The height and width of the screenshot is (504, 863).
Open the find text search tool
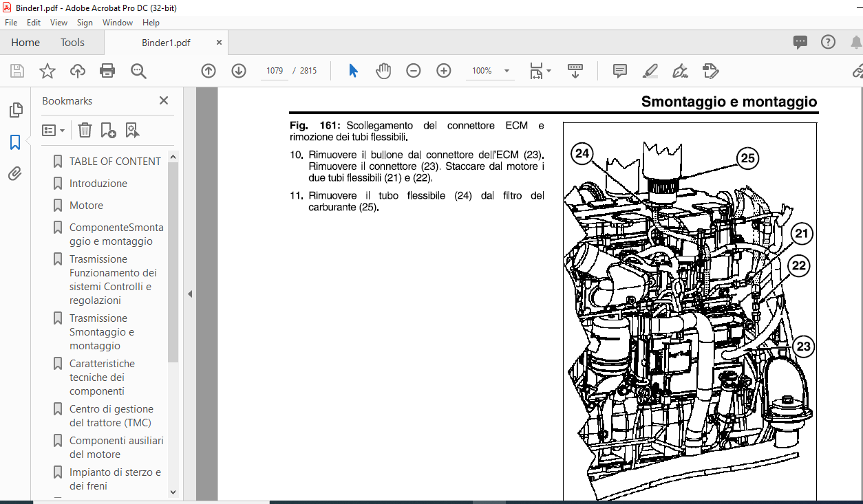pyautogui.click(x=138, y=71)
